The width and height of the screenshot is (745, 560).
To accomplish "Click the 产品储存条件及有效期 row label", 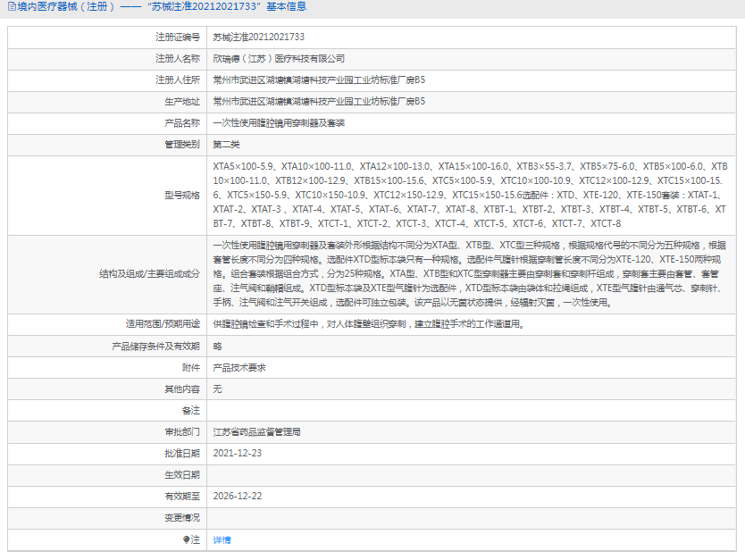I will [x=155, y=347].
